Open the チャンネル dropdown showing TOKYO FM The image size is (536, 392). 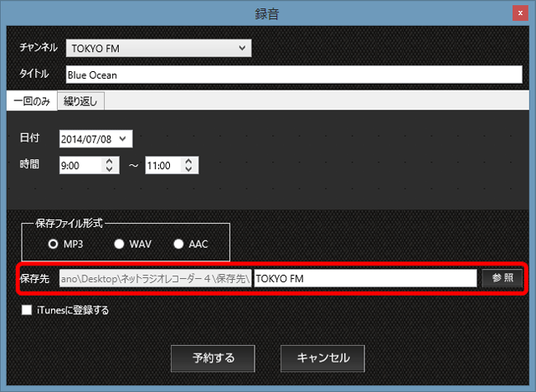tap(158, 49)
